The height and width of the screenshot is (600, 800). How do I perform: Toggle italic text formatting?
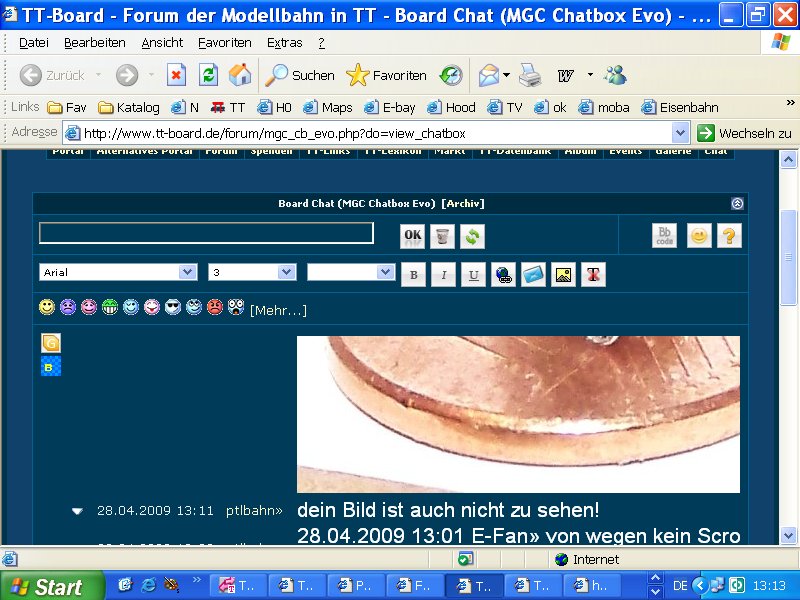tap(443, 274)
